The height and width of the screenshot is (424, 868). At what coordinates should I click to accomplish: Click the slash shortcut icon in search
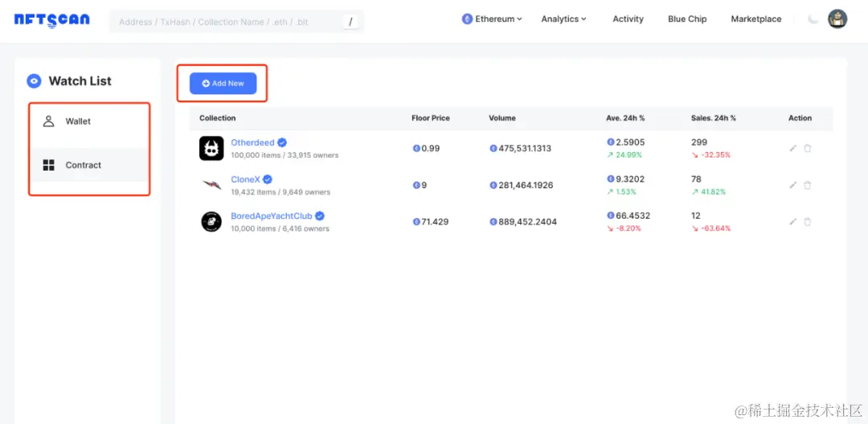(350, 22)
